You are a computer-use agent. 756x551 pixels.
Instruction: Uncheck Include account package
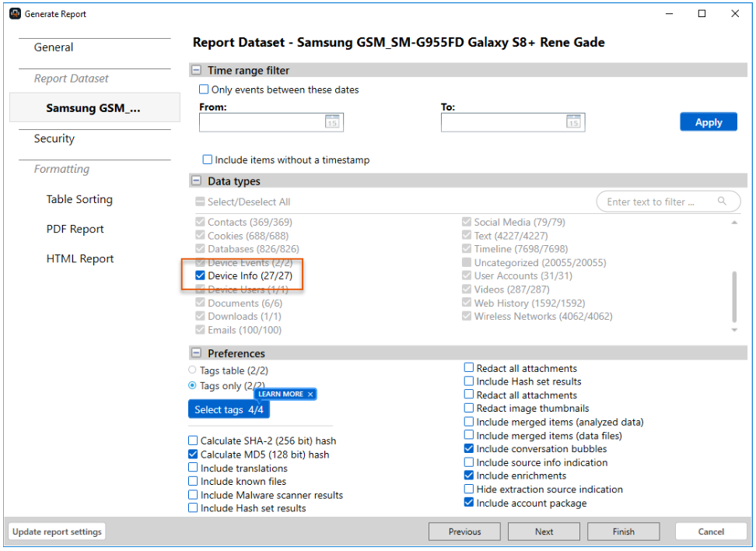point(469,503)
